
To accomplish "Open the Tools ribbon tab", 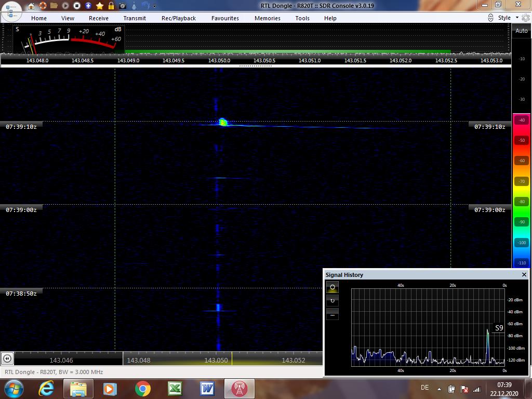I will [302, 18].
